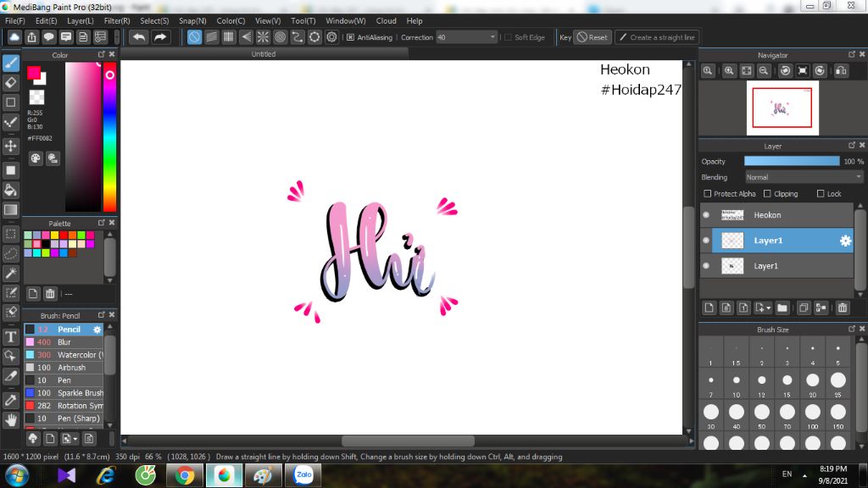This screenshot has height=488, width=868.
Task: Enable curve snap
Action: pos(298,37)
